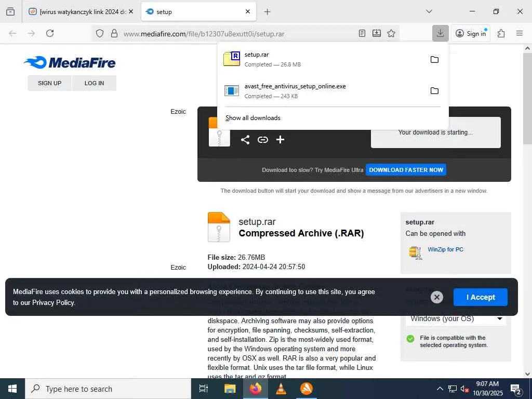This screenshot has height=399, width=532.
Task: Show site security padlock info
Action: coord(114,33)
